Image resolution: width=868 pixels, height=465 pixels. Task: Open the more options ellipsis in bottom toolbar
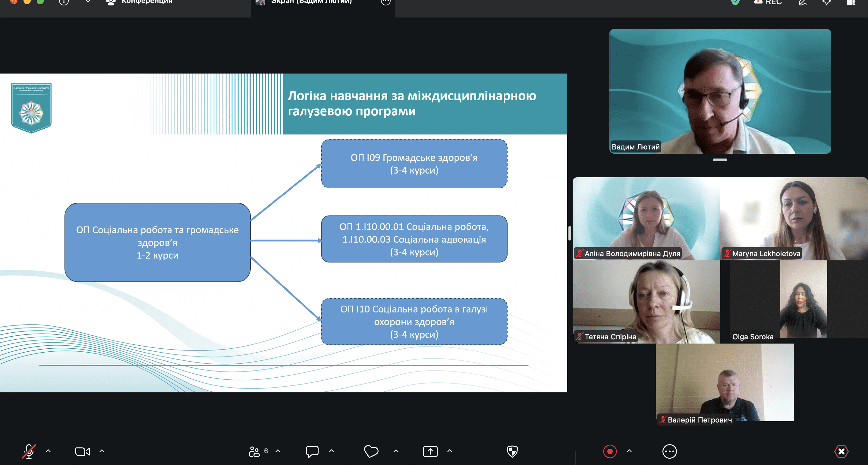(x=669, y=451)
